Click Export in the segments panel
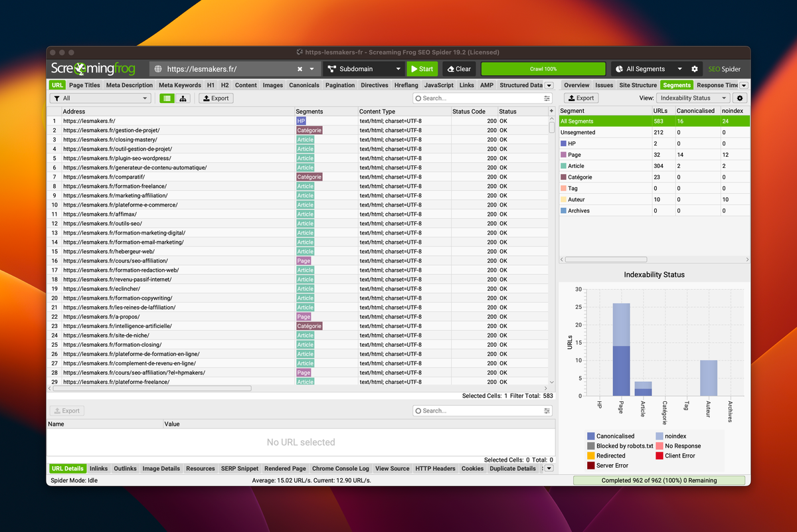This screenshot has width=797, height=532. point(579,98)
